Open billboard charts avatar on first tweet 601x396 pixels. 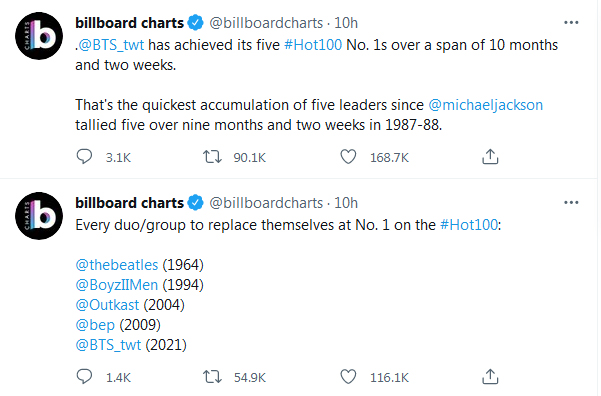click(39, 36)
